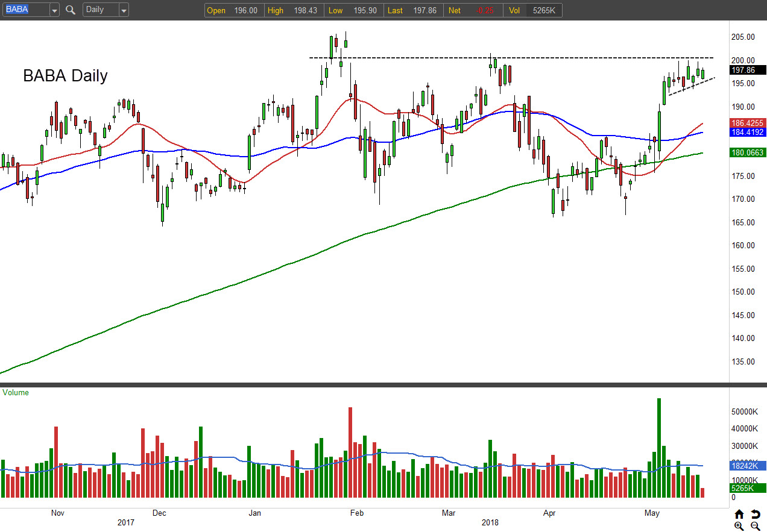Click the BABA Daily chart annotation
Viewport: 767px width, 532px height.
click(65, 76)
